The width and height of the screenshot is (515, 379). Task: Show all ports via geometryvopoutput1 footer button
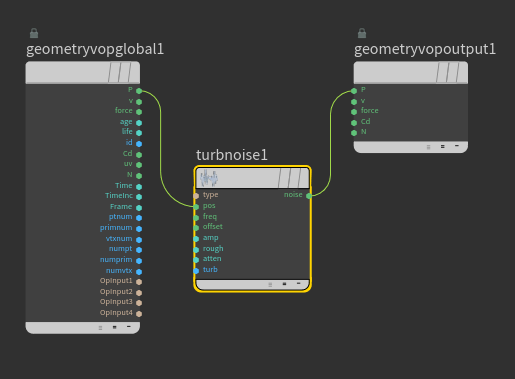(x=429, y=147)
